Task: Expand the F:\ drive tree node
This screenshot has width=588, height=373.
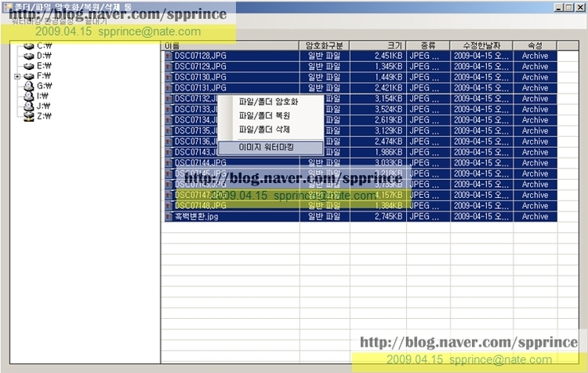Action: click(x=17, y=76)
